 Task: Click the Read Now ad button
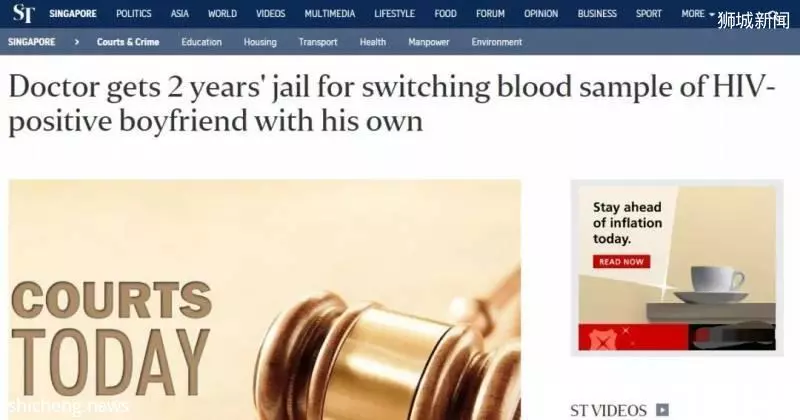tap(621, 261)
